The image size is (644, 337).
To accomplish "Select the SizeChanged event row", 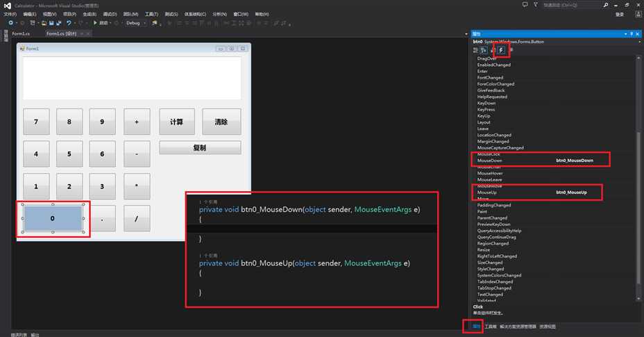I will point(554,263).
